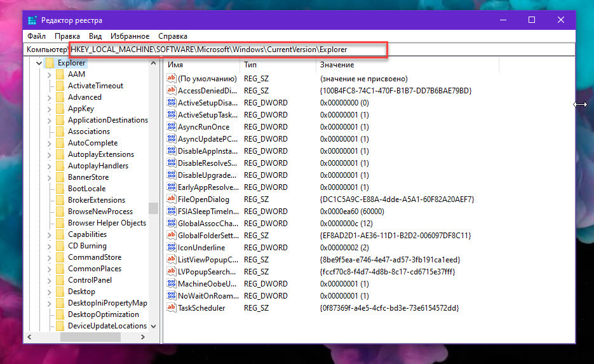Open the Правка menu
This screenshot has width=594, height=364.
67,36
